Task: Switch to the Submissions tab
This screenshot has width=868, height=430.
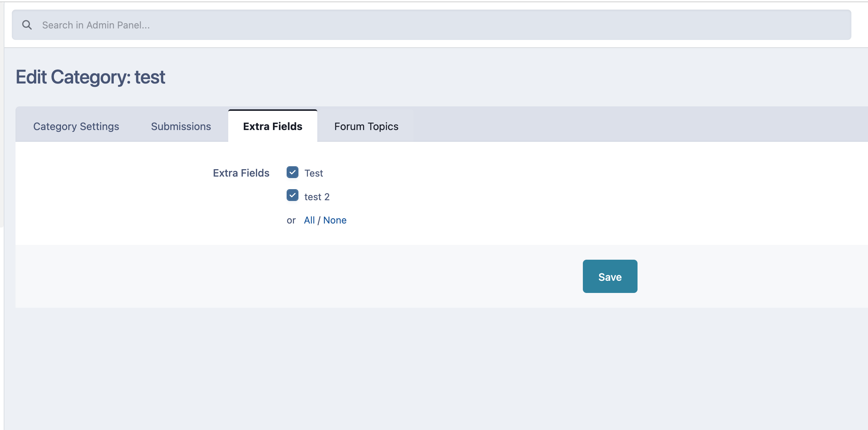Action: [181, 126]
